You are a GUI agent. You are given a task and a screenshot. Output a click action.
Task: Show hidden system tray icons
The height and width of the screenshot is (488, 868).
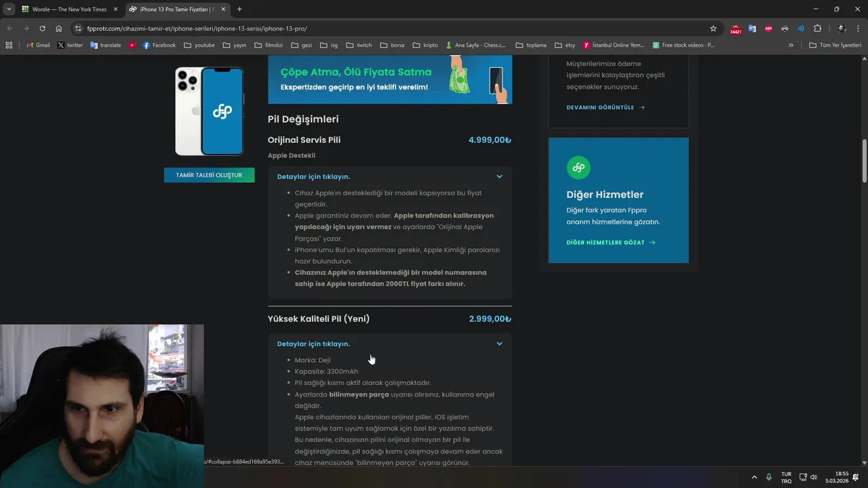pyautogui.click(x=754, y=477)
